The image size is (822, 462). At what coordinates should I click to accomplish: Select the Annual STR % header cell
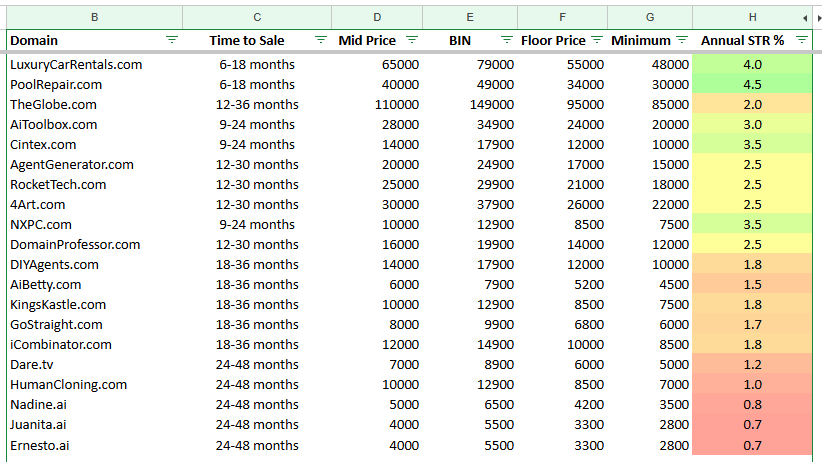(752, 40)
